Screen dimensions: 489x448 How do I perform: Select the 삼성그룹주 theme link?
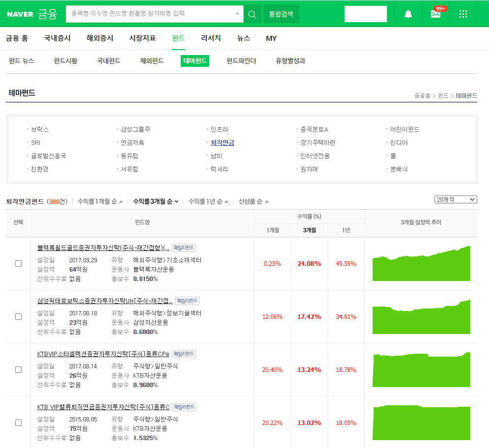pyautogui.click(x=136, y=129)
